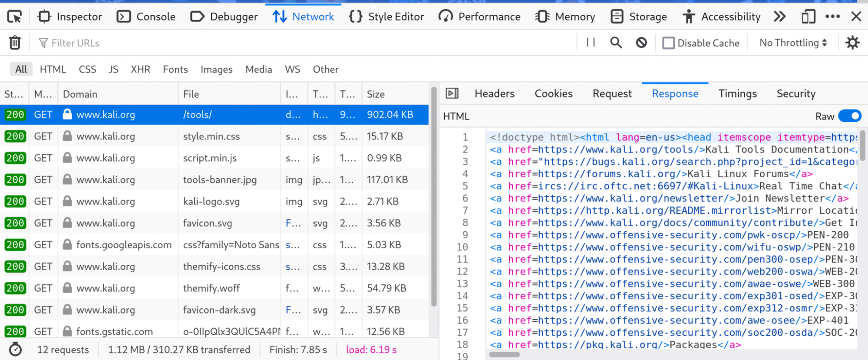Image resolution: width=868 pixels, height=360 pixels.
Task: Select the script.min.js request
Action: (214, 158)
